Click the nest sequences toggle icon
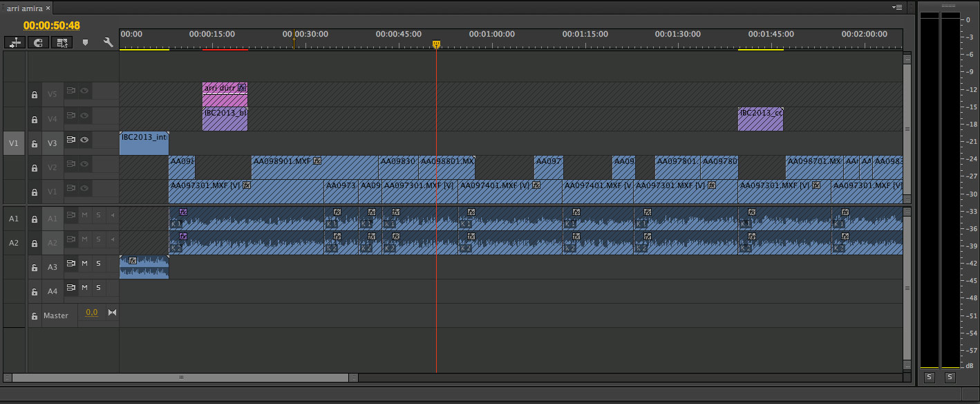The width and height of the screenshot is (980, 404). (15, 43)
